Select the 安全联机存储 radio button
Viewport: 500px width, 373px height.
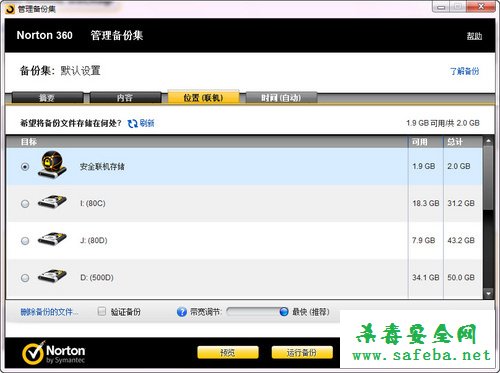[x=25, y=166]
